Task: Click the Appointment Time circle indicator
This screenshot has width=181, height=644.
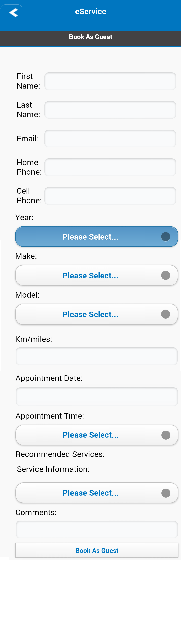Action: point(166,435)
